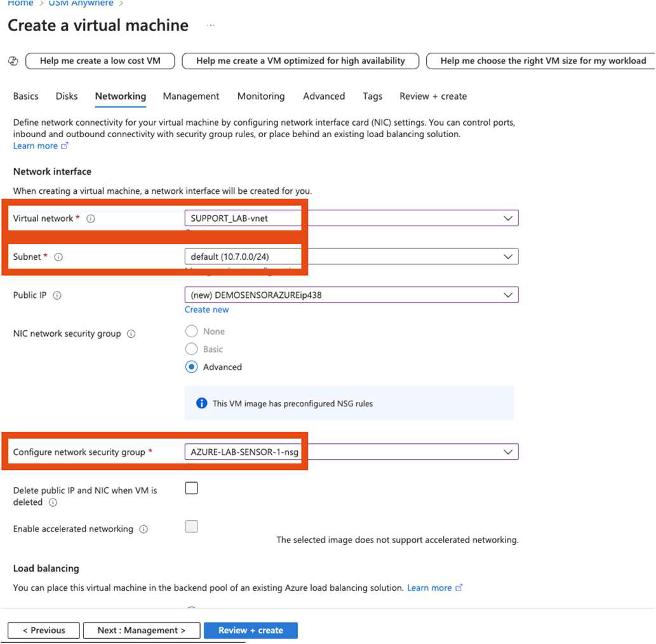Open the Tags tab

tap(373, 96)
